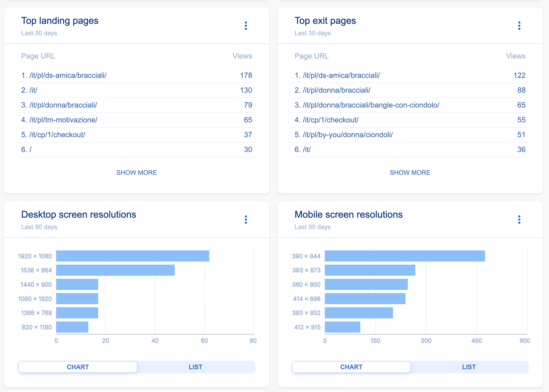The height and width of the screenshot is (392, 549).
Task: Show more top exit pages
Action: coord(410,173)
